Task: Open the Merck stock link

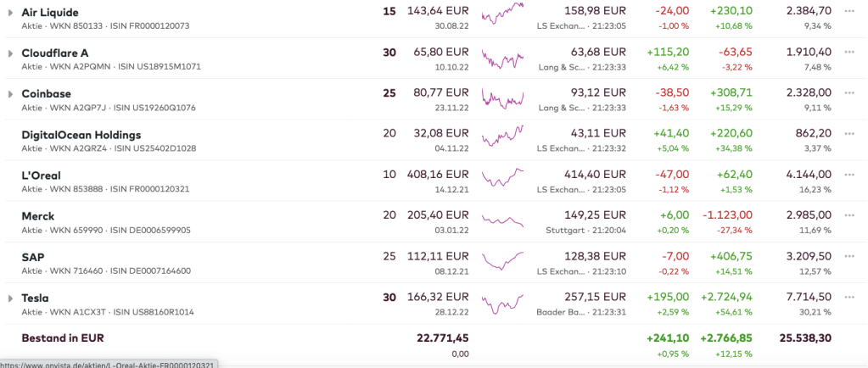Action: click(x=40, y=216)
